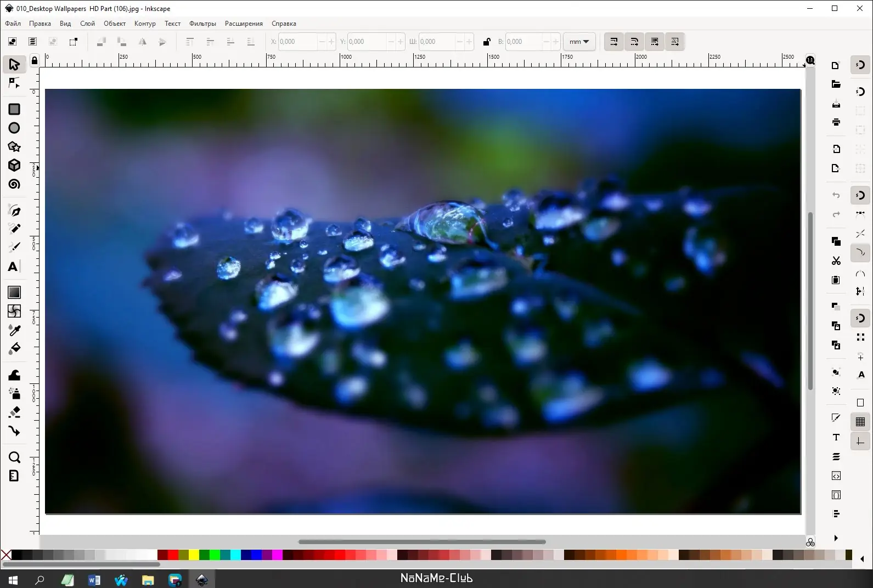
Task: Export the document
Action: [836, 168]
